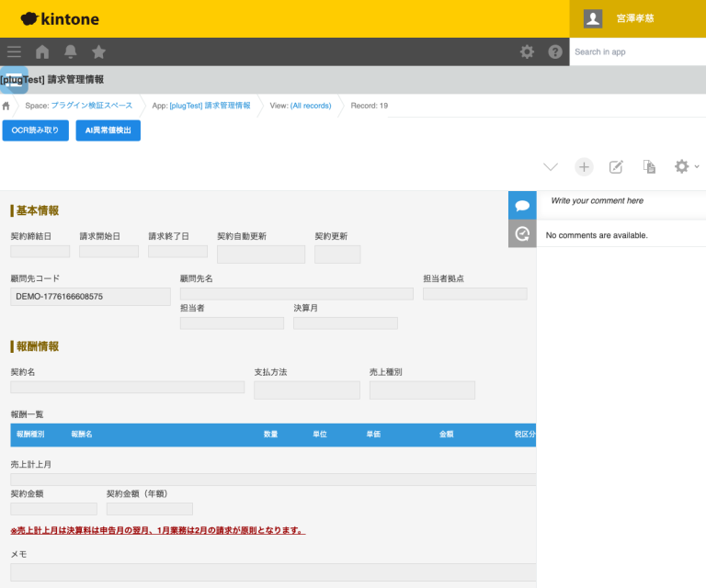Image resolution: width=706 pixels, height=588 pixels.
Task: Open the hamburger navigation menu
Action: click(x=14, y=51)
